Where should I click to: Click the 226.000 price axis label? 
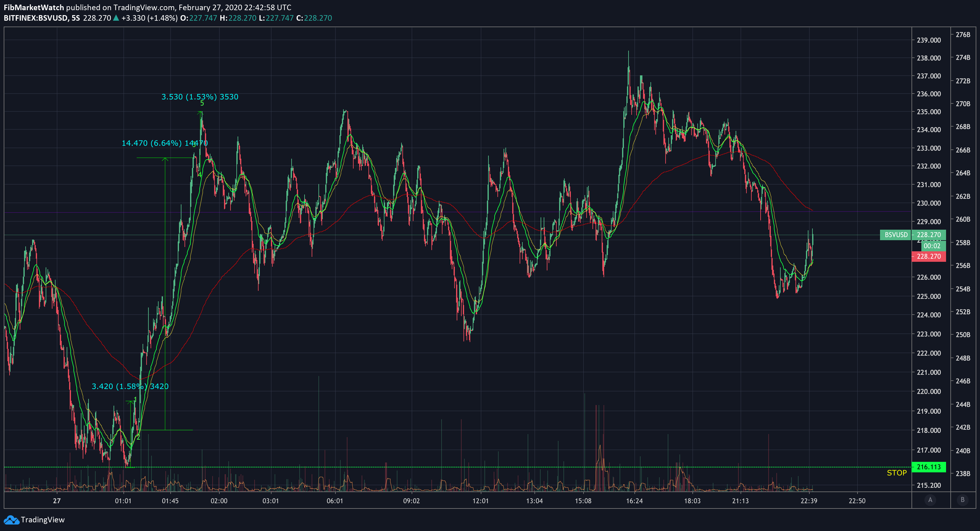click(x=929, y=278)
